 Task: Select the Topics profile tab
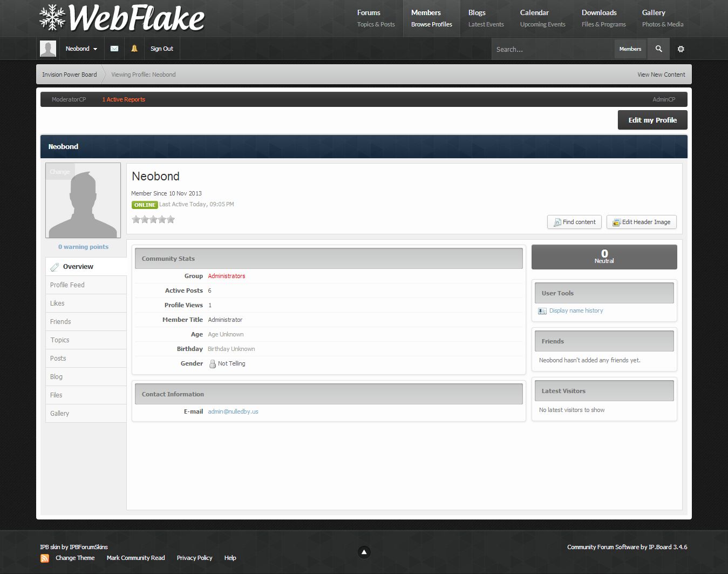point(86,340)
